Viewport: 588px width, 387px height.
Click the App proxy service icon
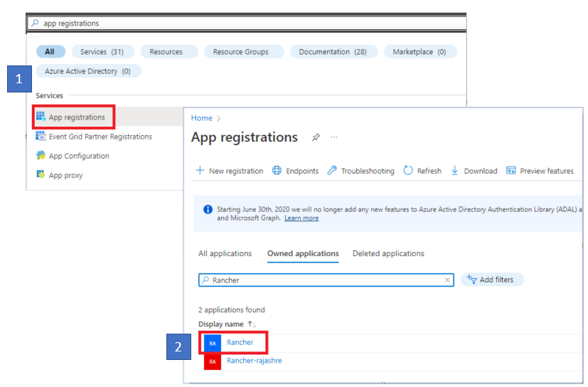pyautogui.click(x=41, y=175)
